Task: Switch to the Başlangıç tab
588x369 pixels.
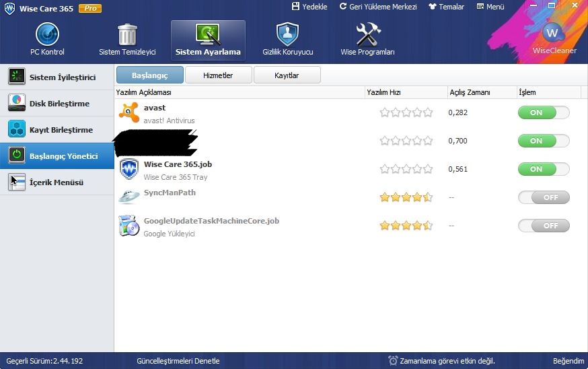Action: coord(150,75)
